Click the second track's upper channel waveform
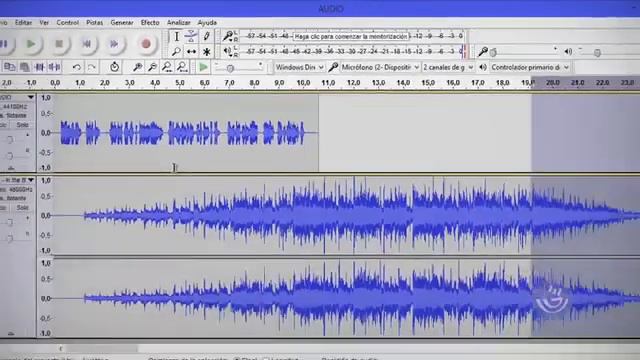 tap(347, 215)
